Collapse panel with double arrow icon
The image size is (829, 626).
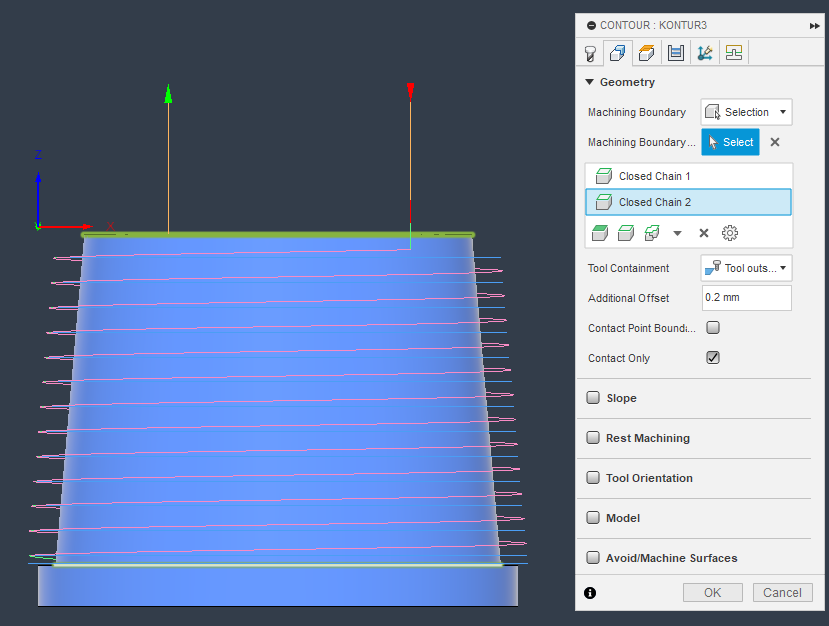point(814,26)
